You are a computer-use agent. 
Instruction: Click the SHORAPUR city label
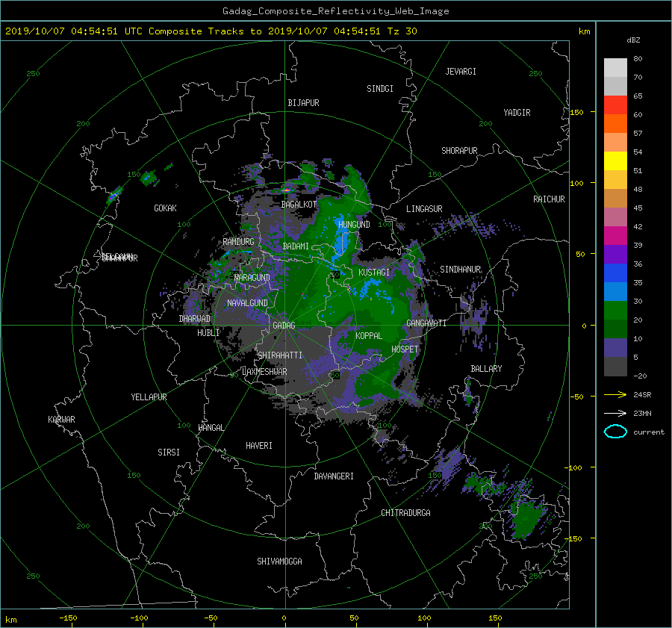(x=459, y=151)
